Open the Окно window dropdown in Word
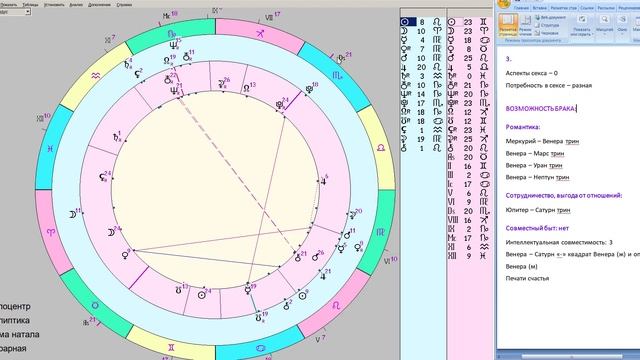The image size is (640, 360). [622, 24]
